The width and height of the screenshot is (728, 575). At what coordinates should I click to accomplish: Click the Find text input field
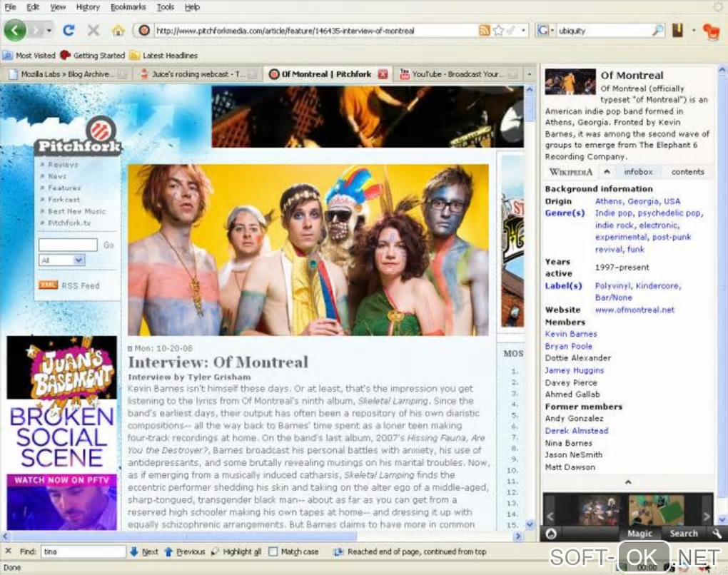pyautogui.click(x=83, y=551)
